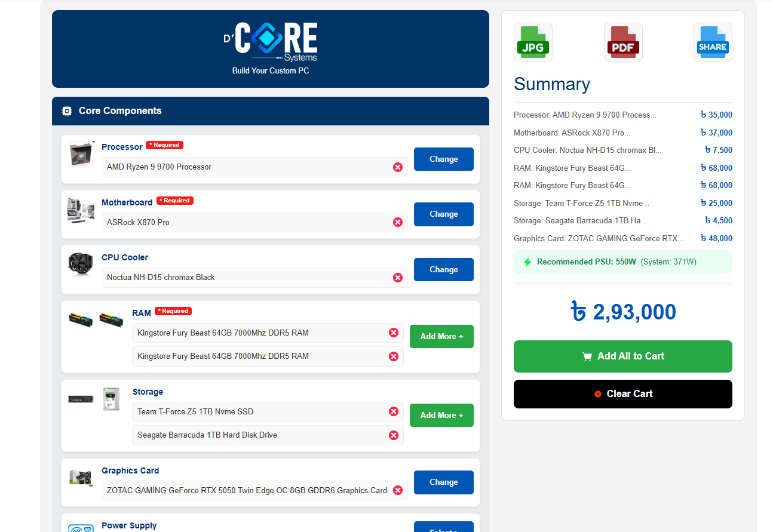Click the Storage price ৳ 4,500
The height and width of the screenshot is (532, 773).
pyautogui.click(x=718, y=221)
